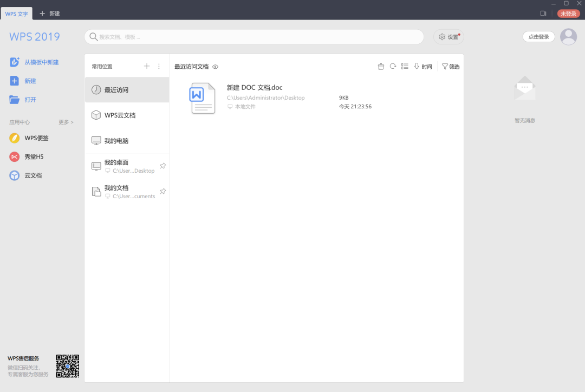Toggle the side panel icon in title bar
Viewport: 585px width, 392px height.
543,14
